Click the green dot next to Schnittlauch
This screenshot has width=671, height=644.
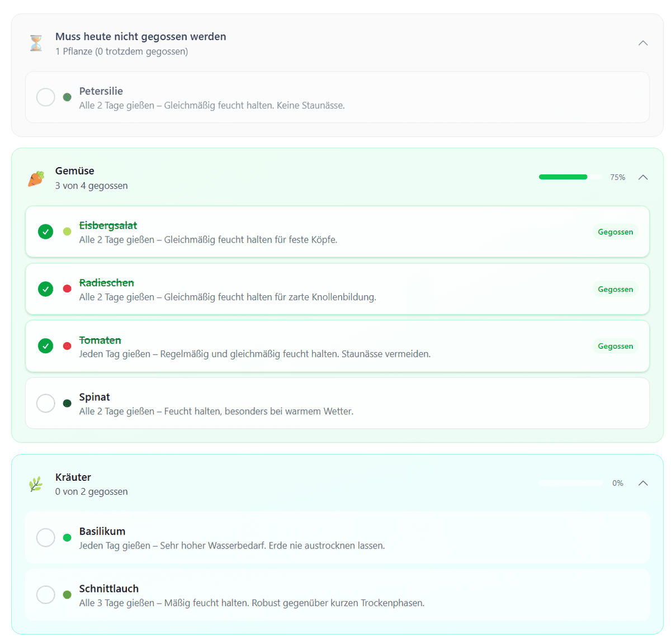click(x=67, y=595)
